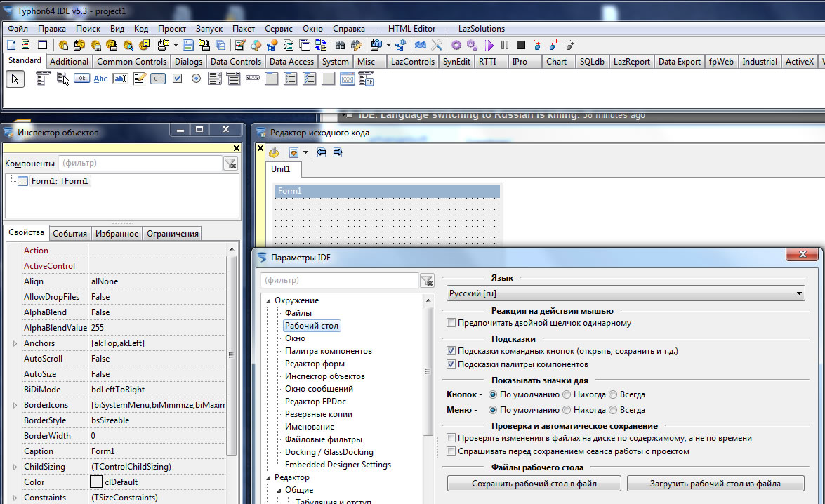Click 'Загрузить рабочий стол из файла' button
Screen dimensions: 825x504
pyautogui.click(x=715, y=484)
